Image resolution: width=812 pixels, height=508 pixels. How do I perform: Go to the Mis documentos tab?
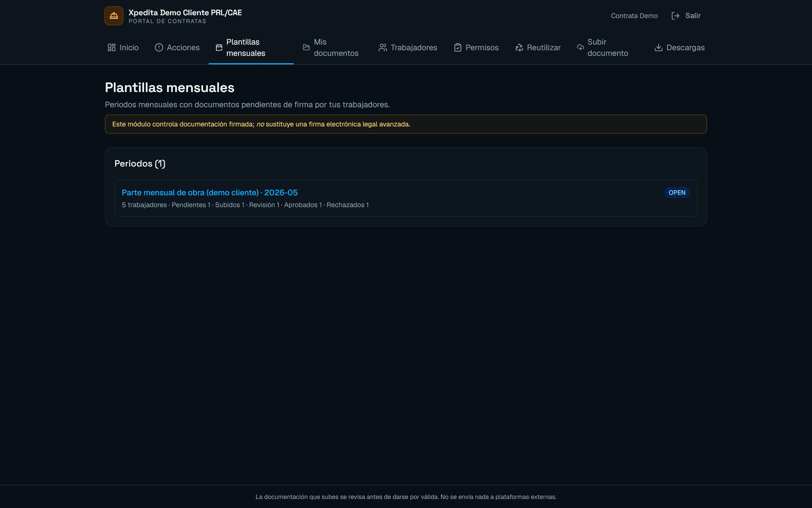(x=332, y=47)
